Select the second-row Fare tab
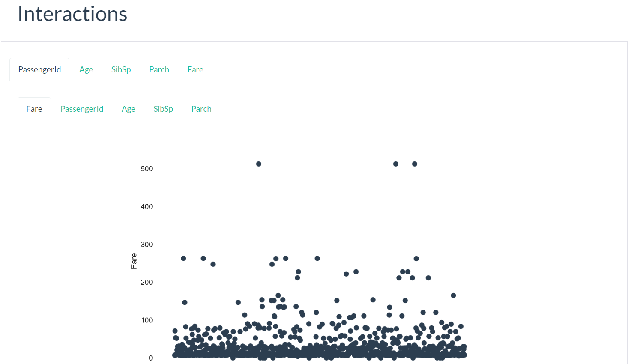 pyautogui.click(x=34, y=109)
